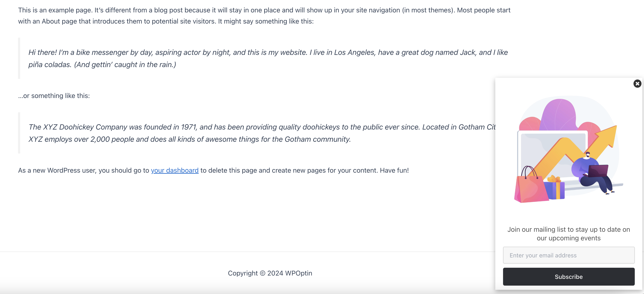Click the "Hi there! I'm a bike messenger" quote
644x294 pixels.
268,58
